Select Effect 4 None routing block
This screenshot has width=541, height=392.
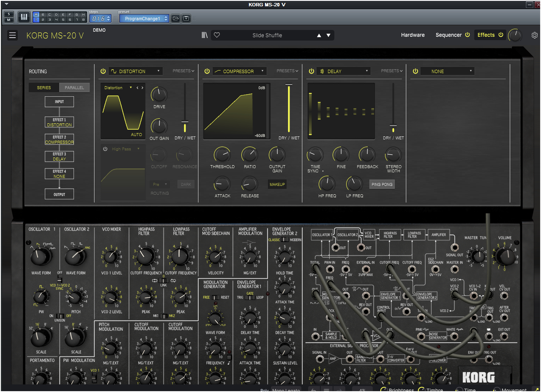[60, 174]
